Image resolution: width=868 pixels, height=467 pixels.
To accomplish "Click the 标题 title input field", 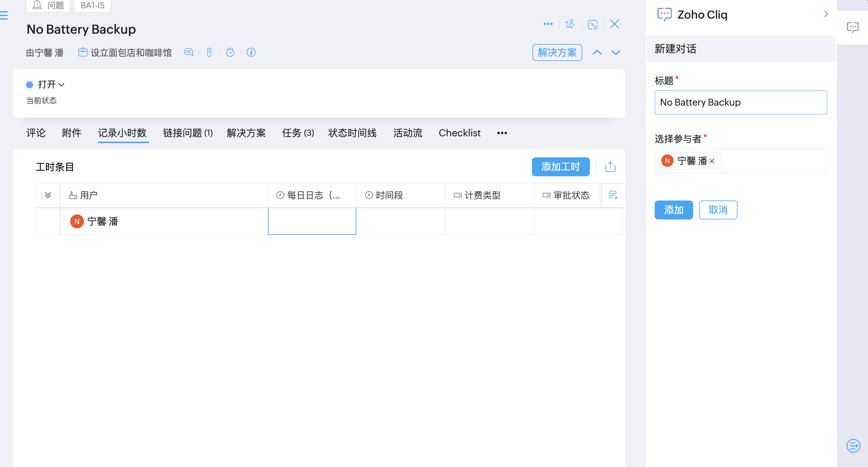I will 740,102.
